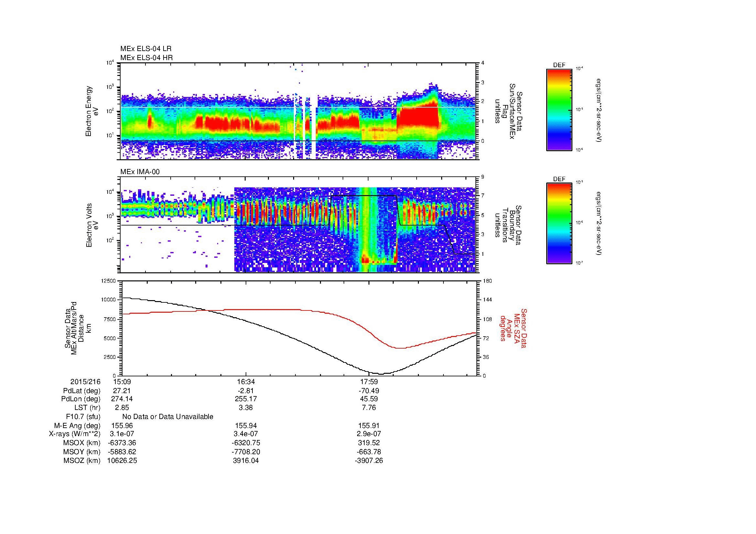This screenshot has width=756, height=534.
Task: Click the 'MSOZ (km)' row label
Action: point(82,461)
